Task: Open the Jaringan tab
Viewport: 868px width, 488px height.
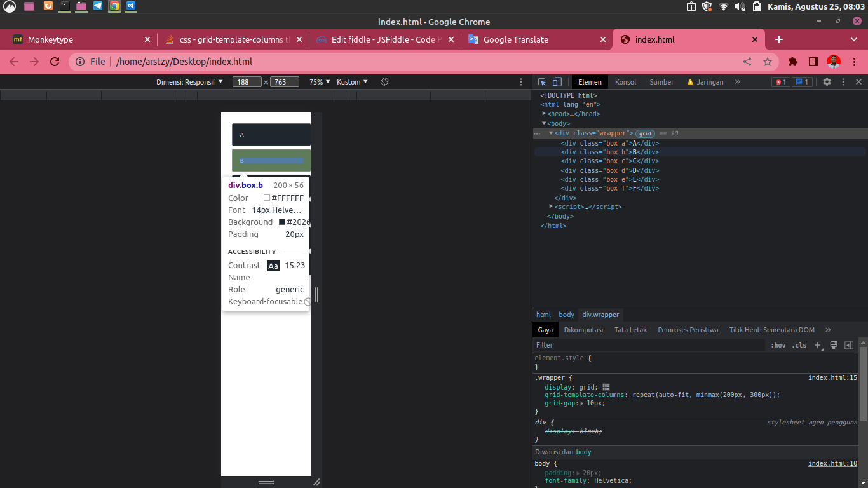Action: click(x=705, y=82)
